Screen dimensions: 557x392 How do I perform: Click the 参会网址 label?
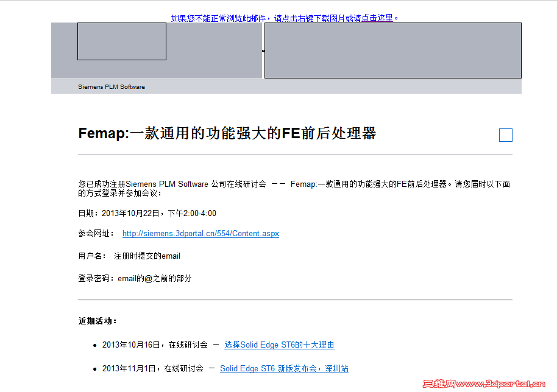pyautogui.click(x=96, y=233)
